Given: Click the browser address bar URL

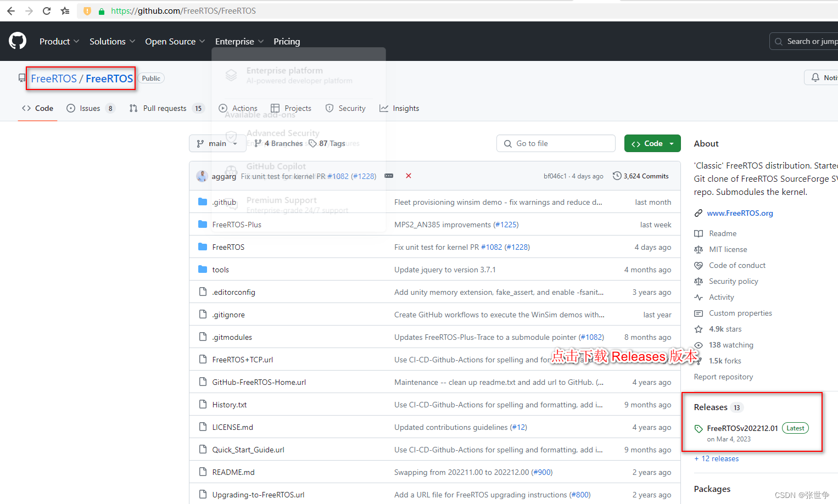Looking at the screenshot, I should point(183,11).
